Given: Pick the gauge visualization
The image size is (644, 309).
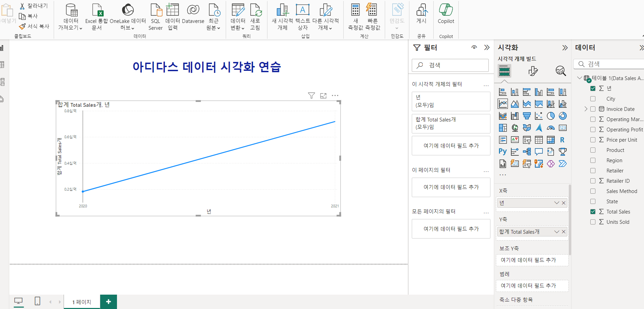Looking at the screenshot, I should [551, 128].
